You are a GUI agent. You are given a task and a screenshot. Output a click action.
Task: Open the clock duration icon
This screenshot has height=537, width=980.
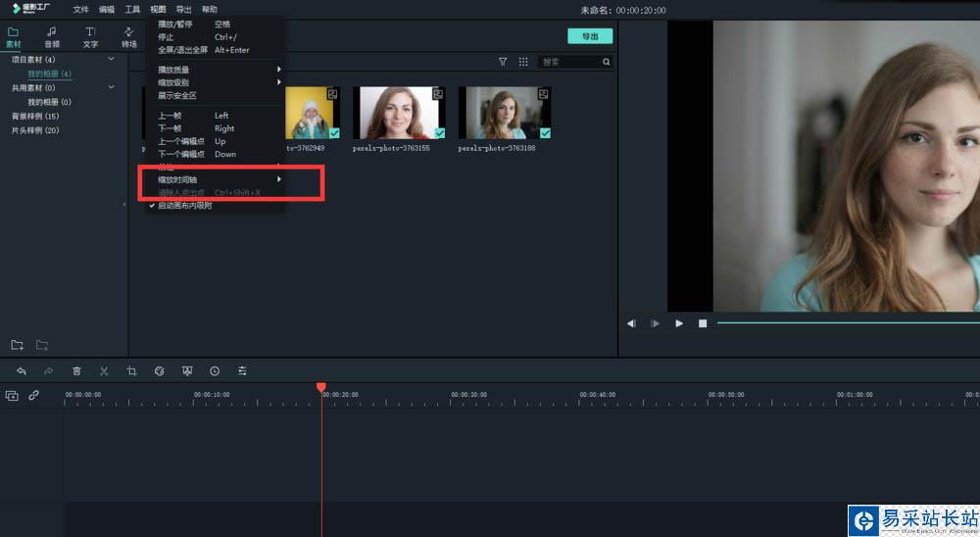coord(215,370)
